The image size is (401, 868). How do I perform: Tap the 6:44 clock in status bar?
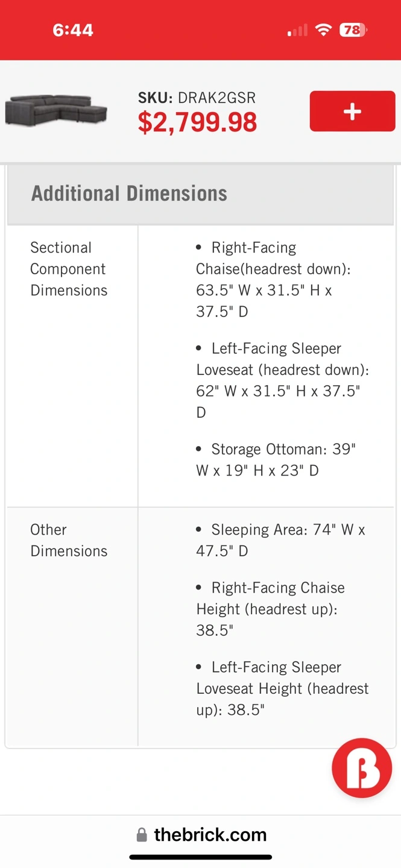pyautogui.click(x=73, y=30)
